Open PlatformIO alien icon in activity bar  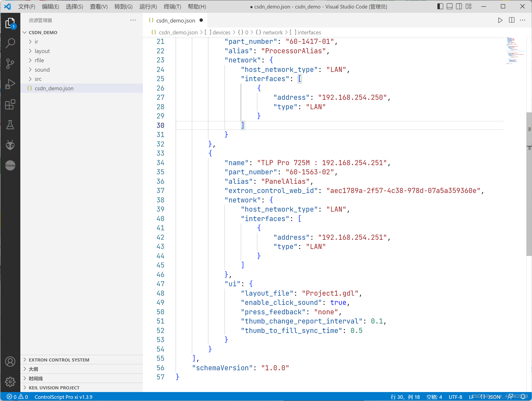click(x=10, y=145)
